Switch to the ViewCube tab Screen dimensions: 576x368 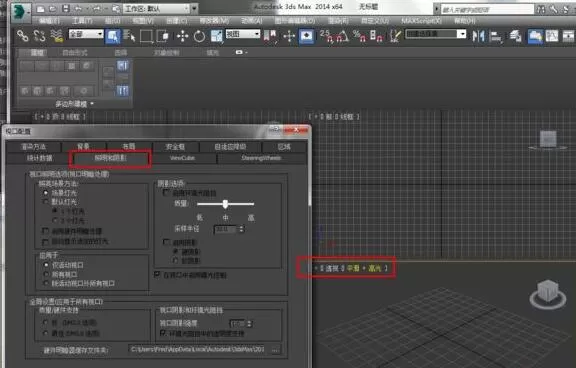(183, 158)
